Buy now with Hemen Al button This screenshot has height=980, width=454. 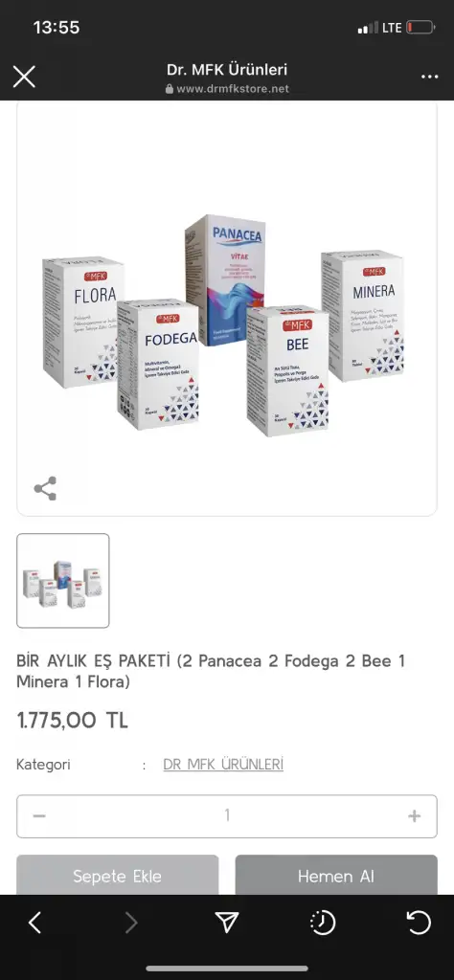(336, 875)
